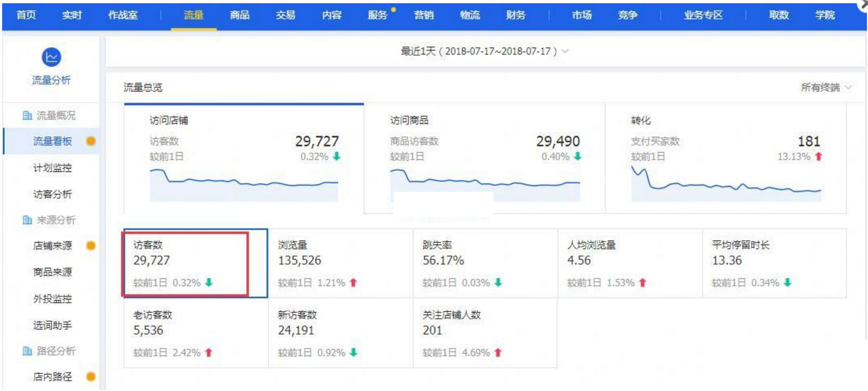
Task: Click the 路径分析 section icon
Action: pyautogui.click(x=27, y=351)
